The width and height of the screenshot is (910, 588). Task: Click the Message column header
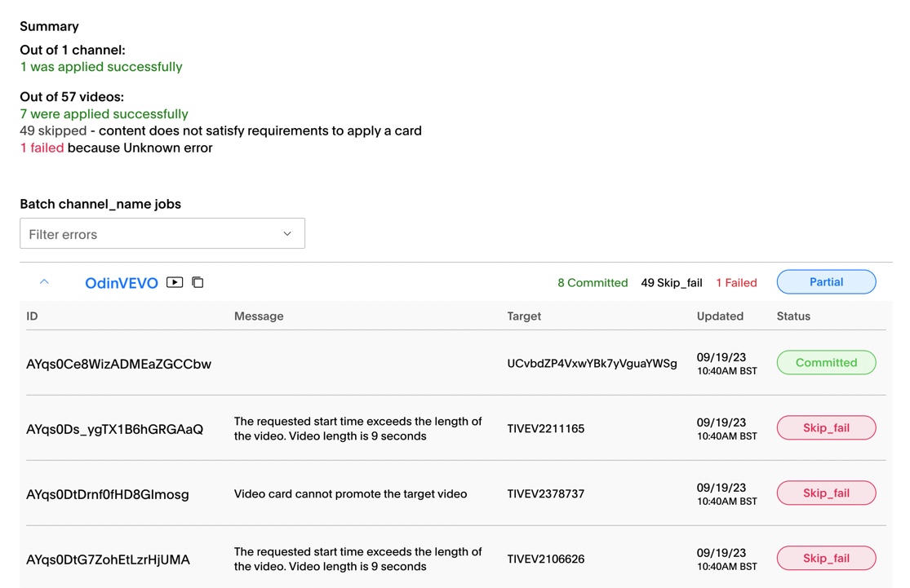click(x=259, y=316)
